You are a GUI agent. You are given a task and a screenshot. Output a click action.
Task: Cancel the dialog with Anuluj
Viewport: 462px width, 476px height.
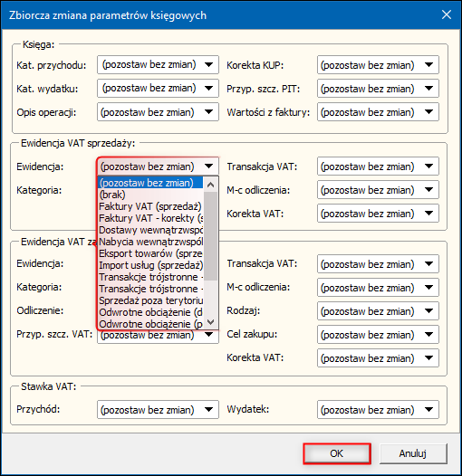pyautogui.click(x=413, y=453)
